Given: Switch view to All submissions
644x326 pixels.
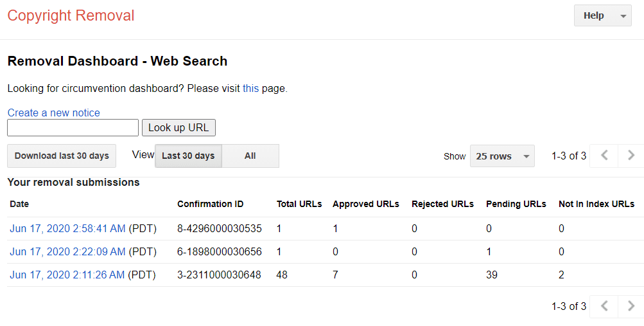Looking at the screenshot, I should click(x=250, y=156).
